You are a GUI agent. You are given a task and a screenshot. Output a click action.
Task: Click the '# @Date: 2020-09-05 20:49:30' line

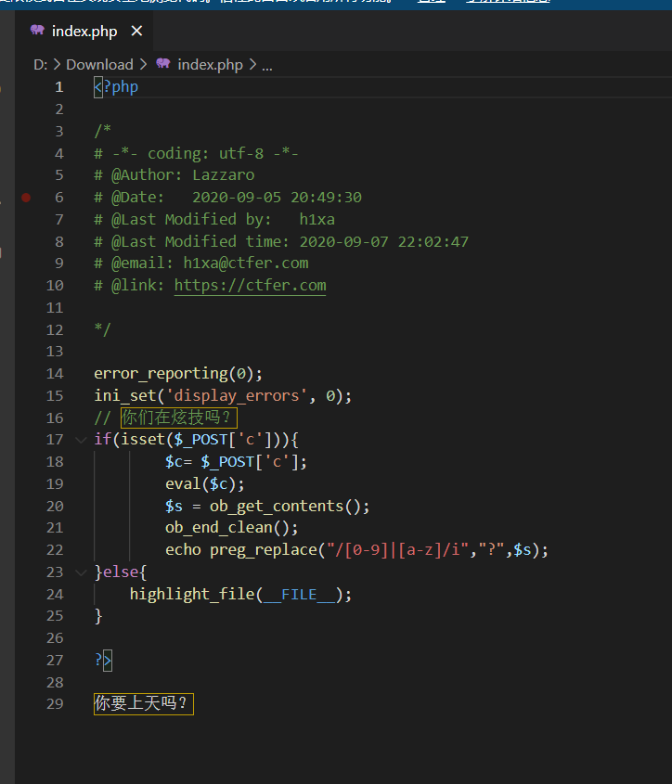[x=227, y=198]
